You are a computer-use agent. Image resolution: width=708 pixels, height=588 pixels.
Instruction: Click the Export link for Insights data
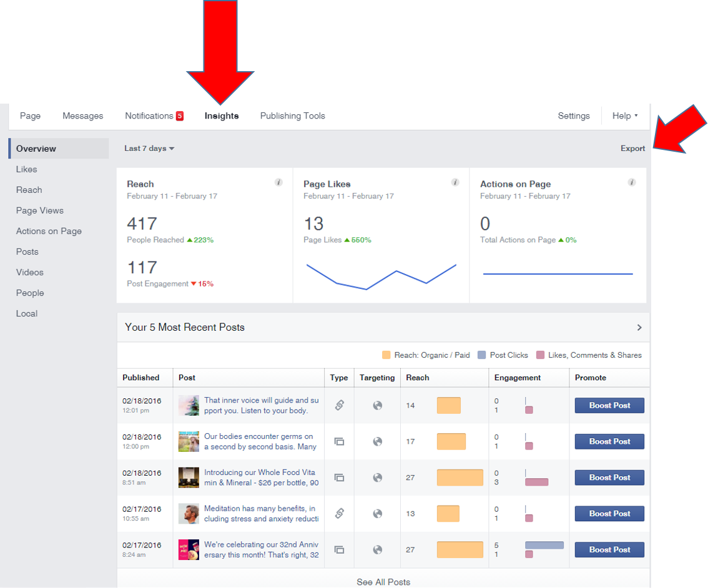632,148
